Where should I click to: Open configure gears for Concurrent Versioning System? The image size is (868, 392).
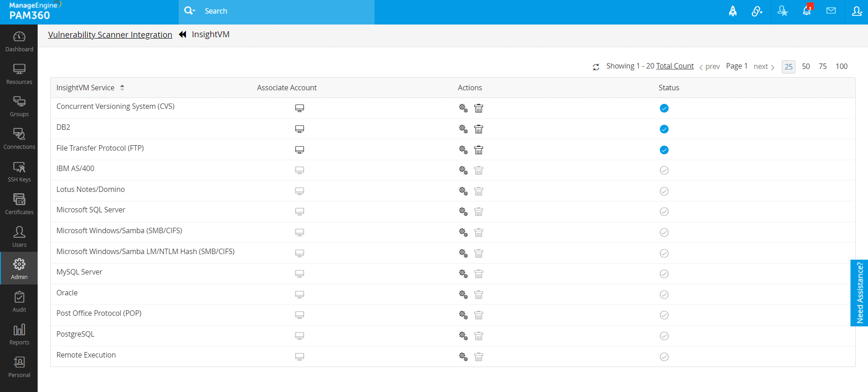(463, 108)
